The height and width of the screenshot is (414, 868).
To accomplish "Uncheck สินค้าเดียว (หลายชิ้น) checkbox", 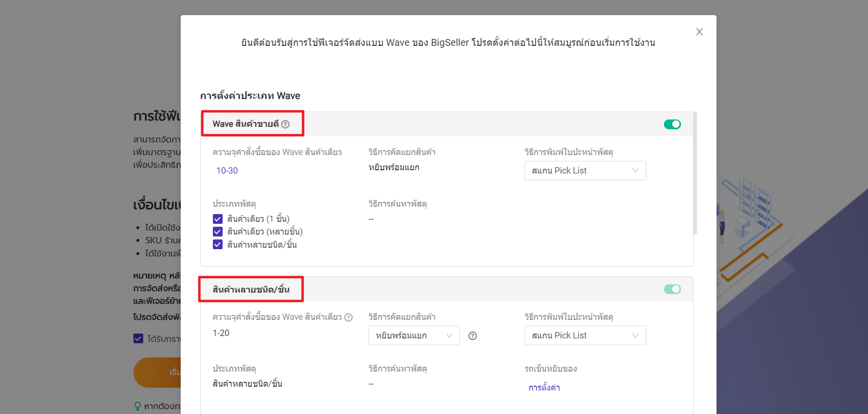I will [218, 232].
